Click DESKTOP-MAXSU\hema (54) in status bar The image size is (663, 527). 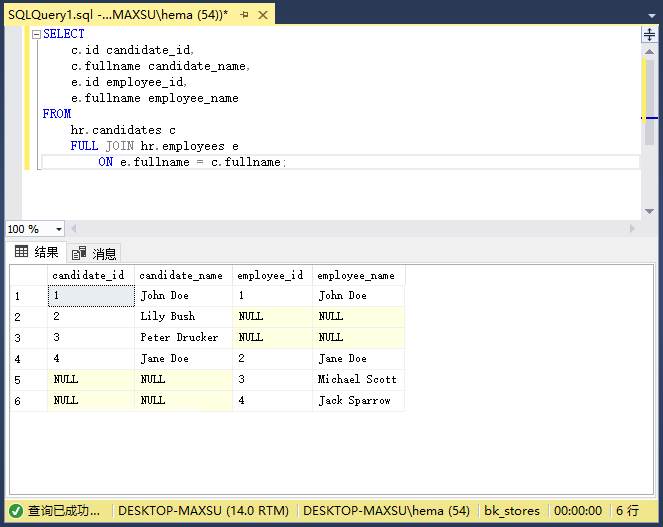[x=386, y=511]
